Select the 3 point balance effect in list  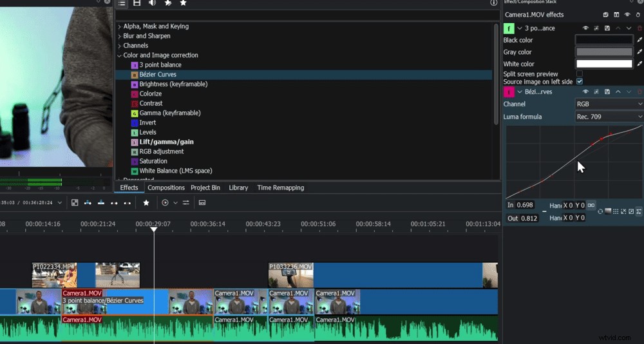pyautogui.click(x=160, y=65)
